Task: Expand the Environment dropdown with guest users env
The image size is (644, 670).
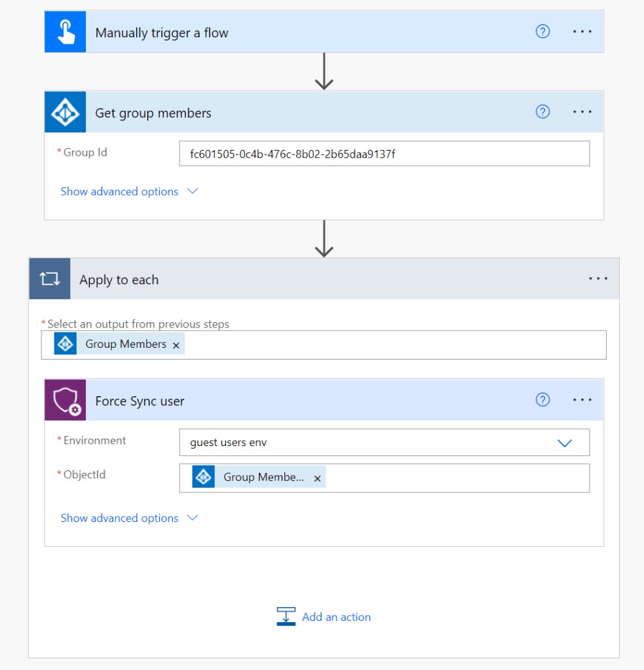Action: pos(564,443)
